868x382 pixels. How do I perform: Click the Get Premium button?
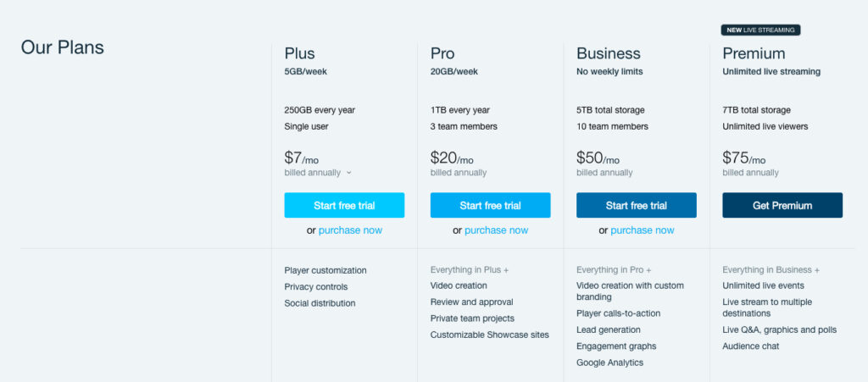pyautogui.click(x=782, y=205)
